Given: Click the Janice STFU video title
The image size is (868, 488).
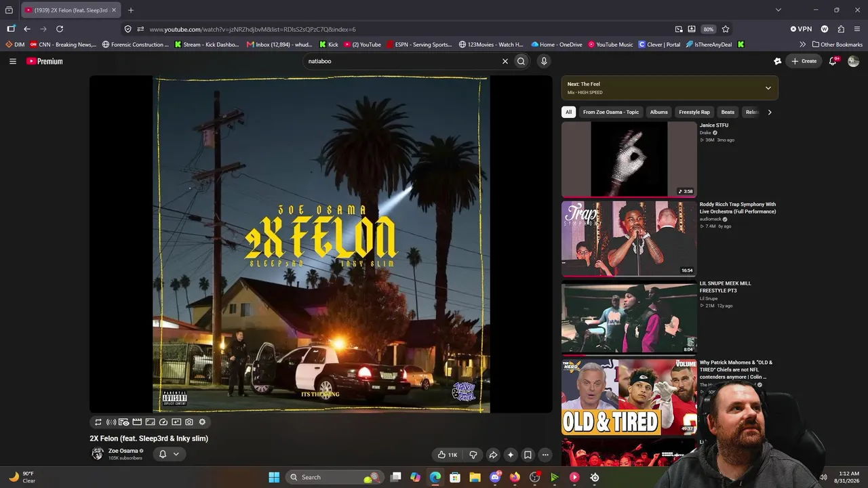Looking at the screenshot, I should click(714, 125).
